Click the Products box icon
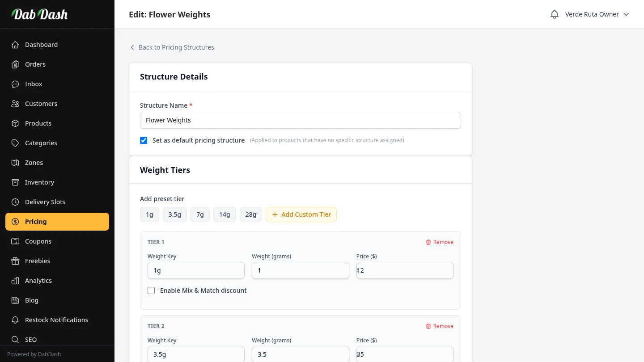 click(x=15, y=123)
